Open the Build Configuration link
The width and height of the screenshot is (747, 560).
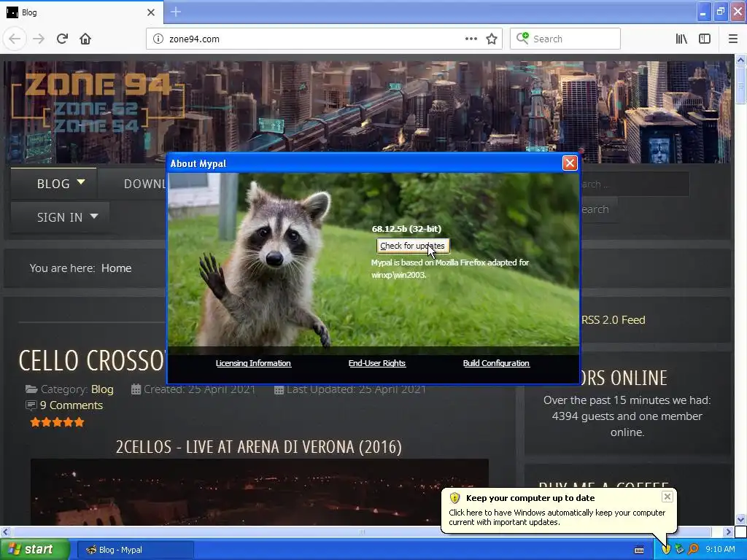(x=496, y=363)
